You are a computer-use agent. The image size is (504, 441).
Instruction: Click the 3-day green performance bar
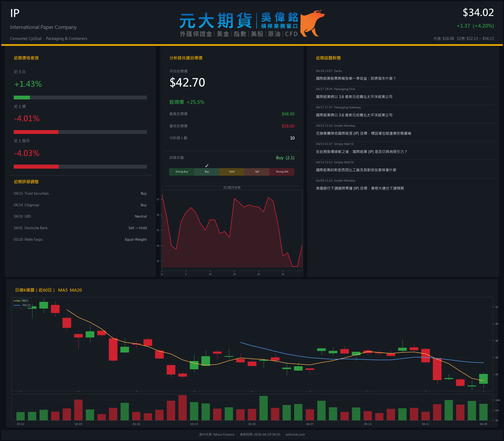click(22, 98)
